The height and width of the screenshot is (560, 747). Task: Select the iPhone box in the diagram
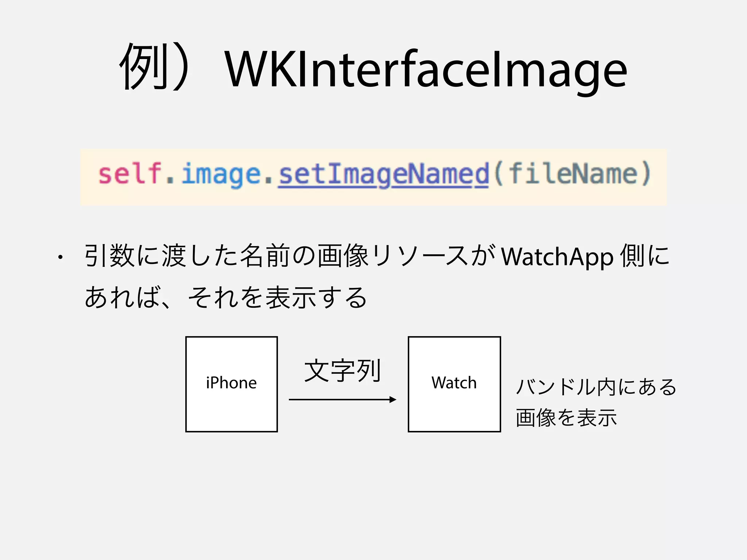click(x=232, y=384)
